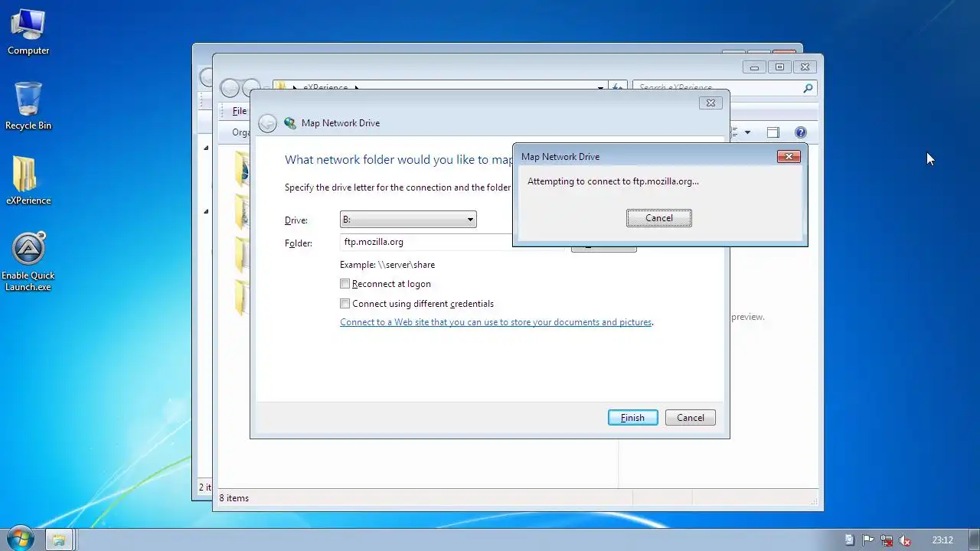Select the Enable Quick Launch.exe desktop icon
The image size is (980, 551).
[28, 262]
